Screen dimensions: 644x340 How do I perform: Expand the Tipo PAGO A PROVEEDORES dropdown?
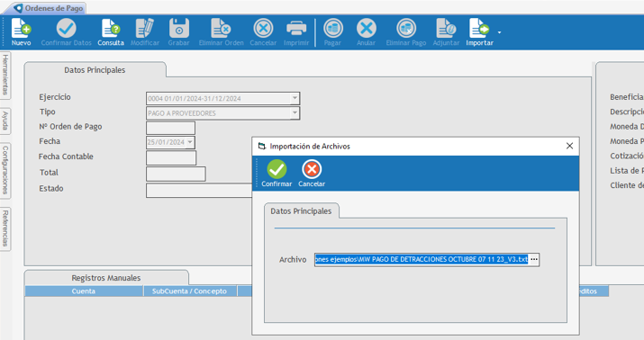(295, 113)
